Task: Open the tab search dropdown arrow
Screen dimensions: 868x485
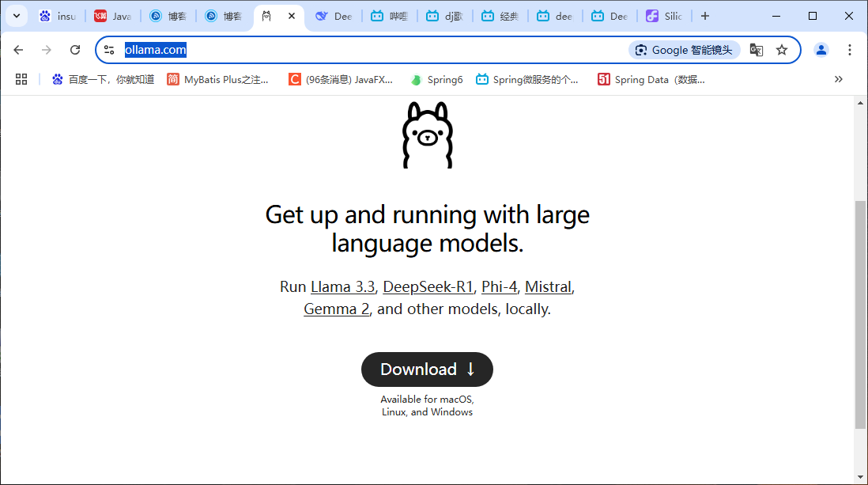Action: tap(17, 16)
